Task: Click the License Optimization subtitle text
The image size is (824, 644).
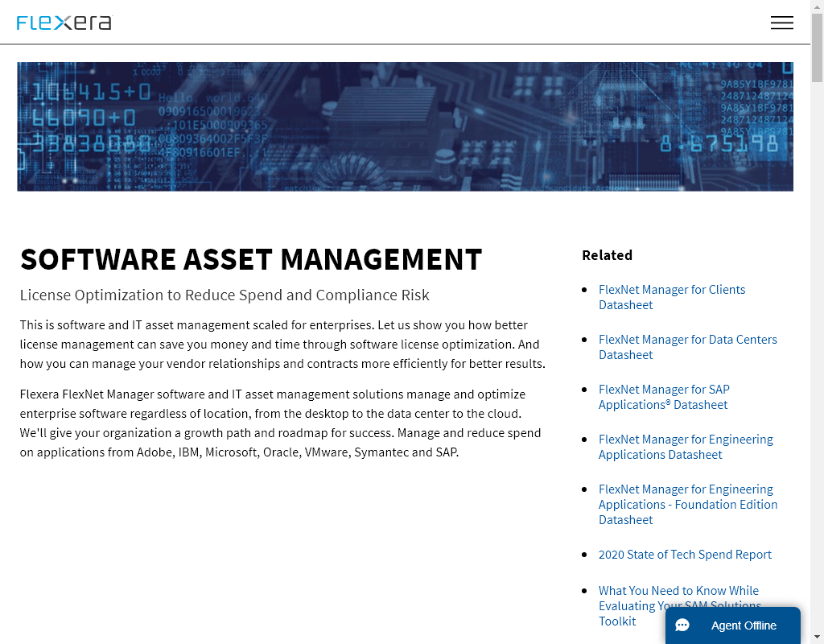Action: 225,295
